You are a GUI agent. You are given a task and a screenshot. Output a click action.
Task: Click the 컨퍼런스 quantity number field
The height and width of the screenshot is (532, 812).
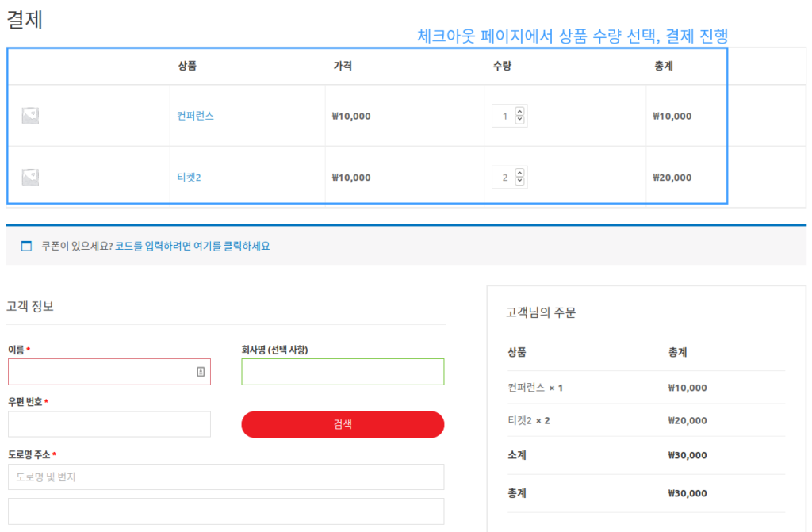tap(504, 117)
